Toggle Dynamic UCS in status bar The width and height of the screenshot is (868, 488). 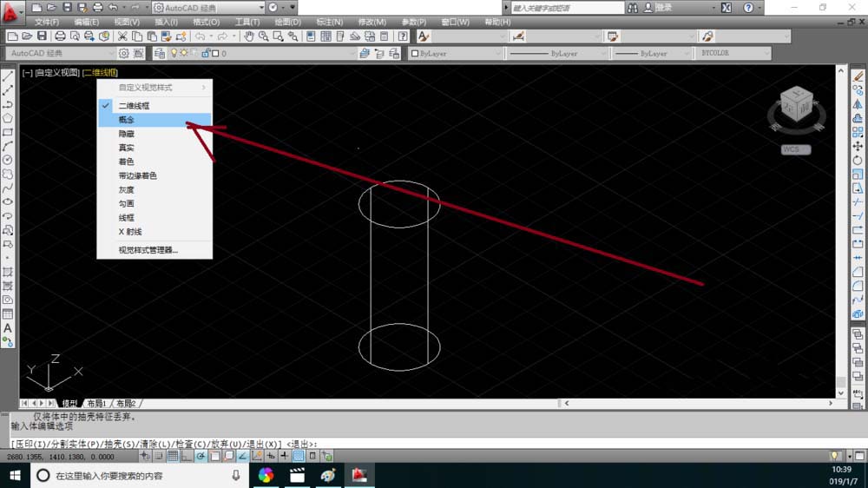tap(256, 457)
